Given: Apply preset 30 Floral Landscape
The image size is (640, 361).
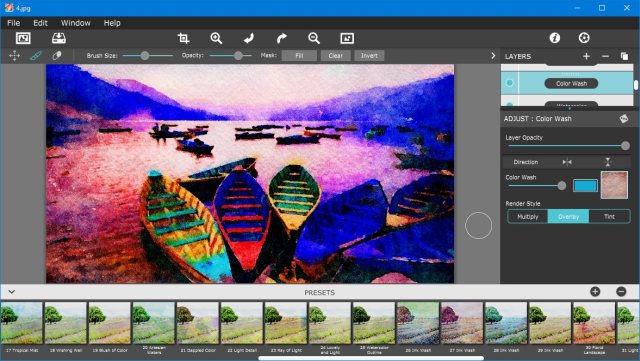Looking at the screenshot, I should point(594,323).
